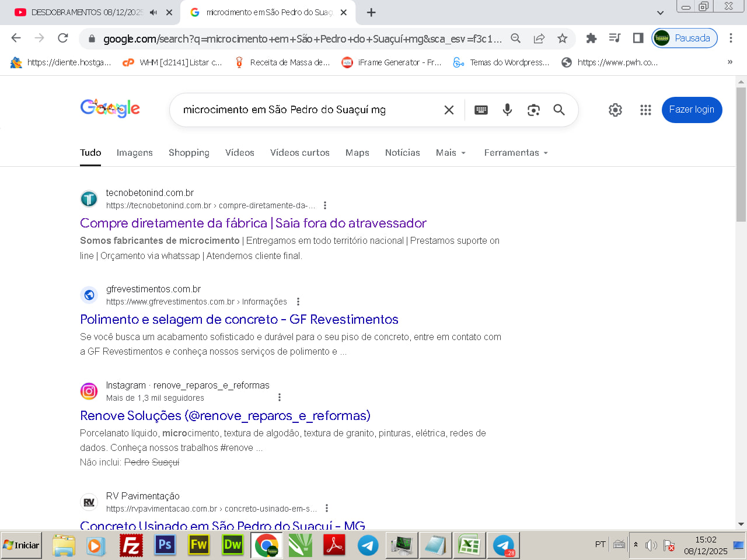Image resolution: width=747 pixels, height=560 pixels.
Task: Open more options for tecnobetonind result
Action: (x=325, y=205)
